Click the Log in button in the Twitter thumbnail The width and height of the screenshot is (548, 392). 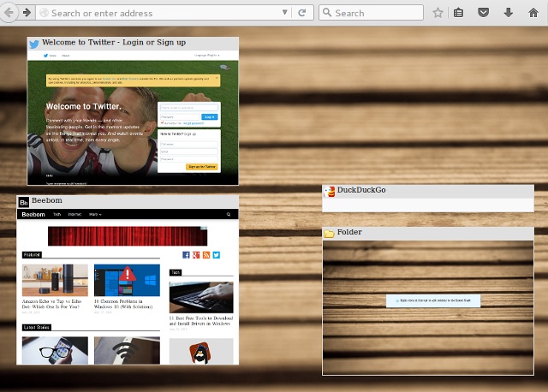click(x=209, y=116)
